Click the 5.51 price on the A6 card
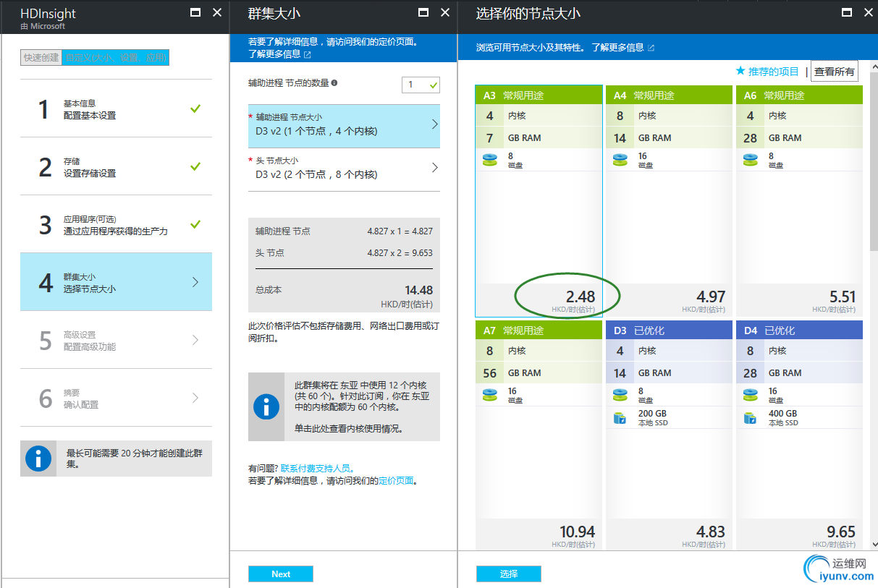Image resolution: width=878 pixels, height=588 pixels. click(842, 297)
